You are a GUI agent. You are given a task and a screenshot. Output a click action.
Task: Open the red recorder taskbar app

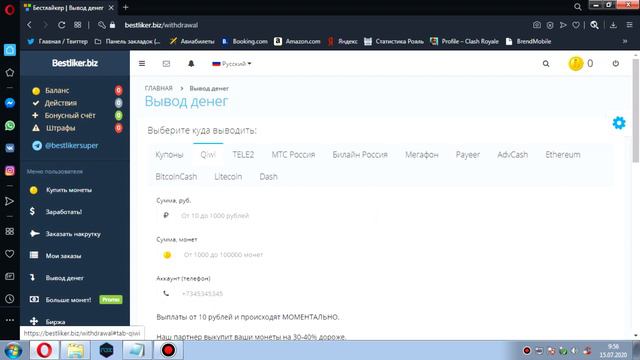[168, 350]
